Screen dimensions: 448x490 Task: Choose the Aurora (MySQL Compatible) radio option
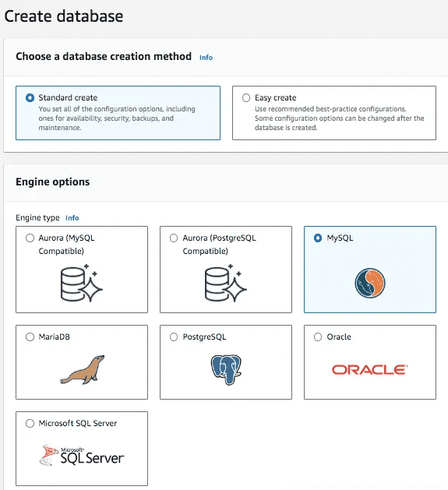pos(30,238)
